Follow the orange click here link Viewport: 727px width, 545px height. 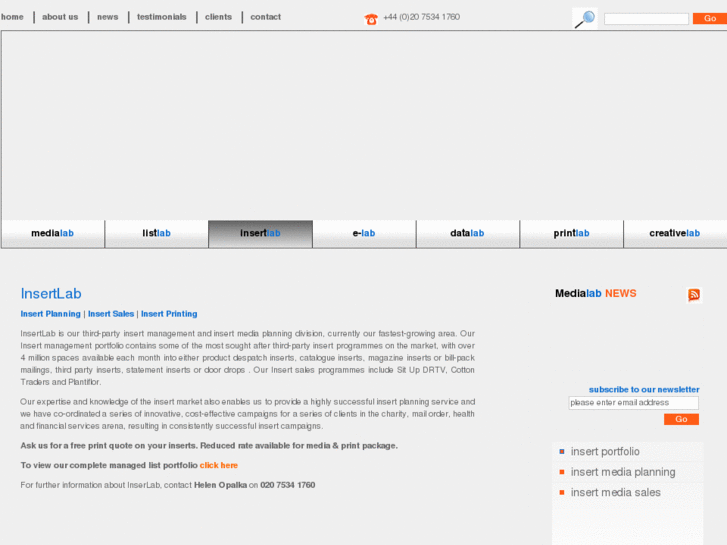(219, 465)
